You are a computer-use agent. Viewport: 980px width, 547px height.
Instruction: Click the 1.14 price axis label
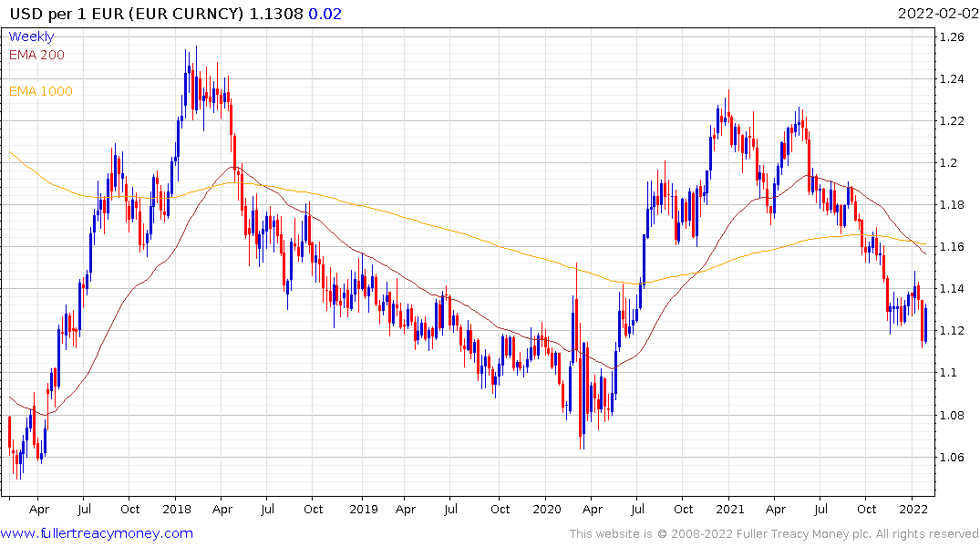coord(952,289)
